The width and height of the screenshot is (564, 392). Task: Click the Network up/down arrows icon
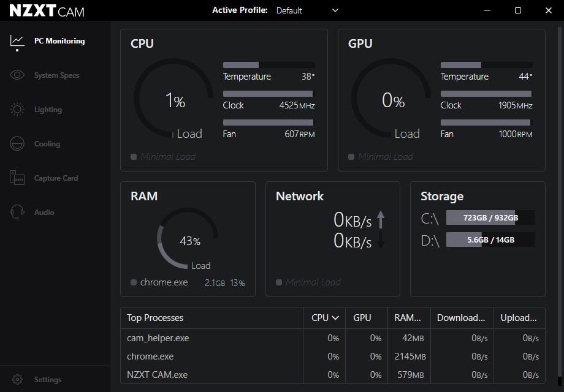[x=381, y=229]
